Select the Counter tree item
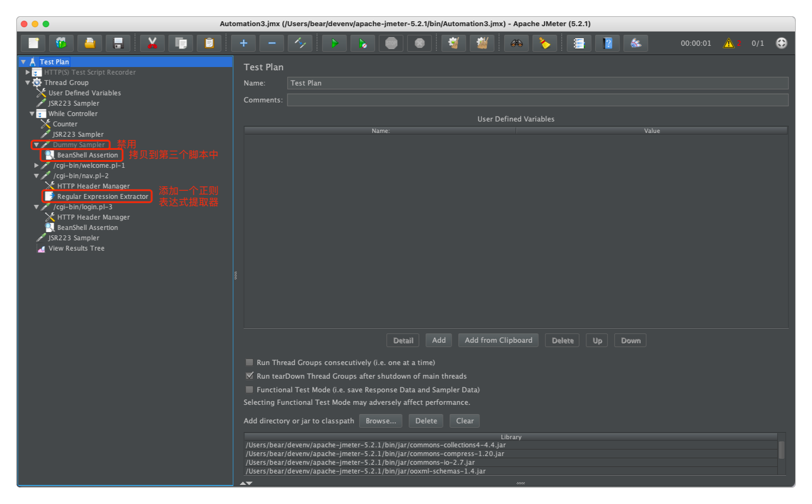The width and height of the screenshot is (812, 504). point(65,124)
